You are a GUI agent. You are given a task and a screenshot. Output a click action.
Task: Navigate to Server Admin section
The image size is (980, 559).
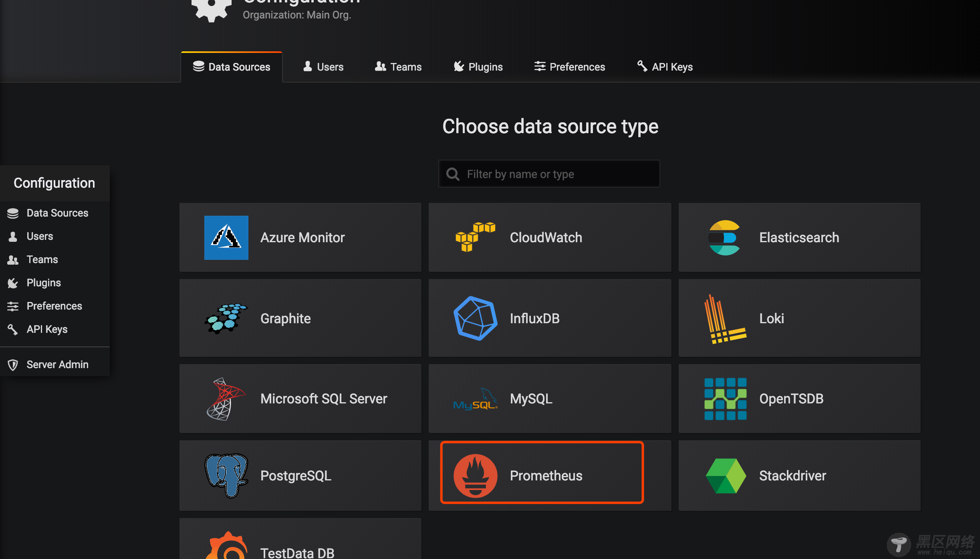tap(57, 364)
